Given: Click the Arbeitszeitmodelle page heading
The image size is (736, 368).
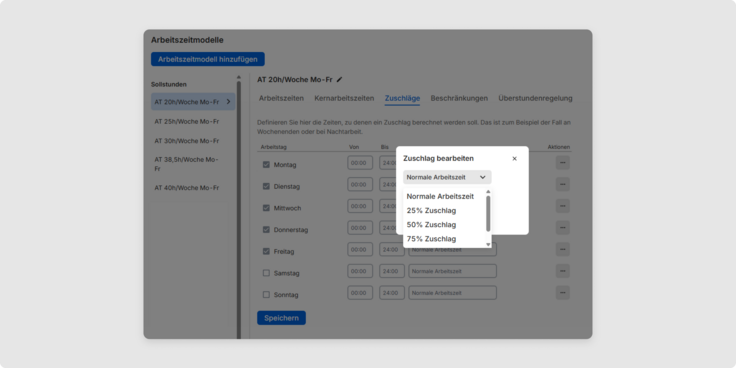Looking at the screenshot, I should 187,40.
